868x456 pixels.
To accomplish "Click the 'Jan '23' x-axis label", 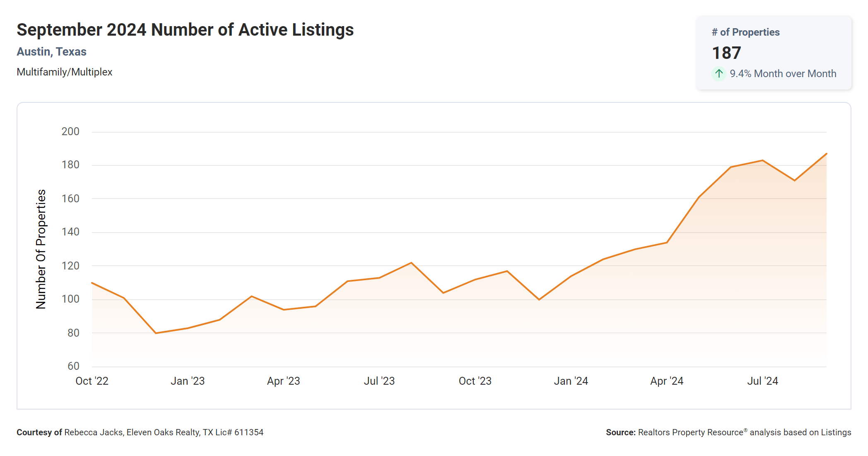I will pos(188,381).
